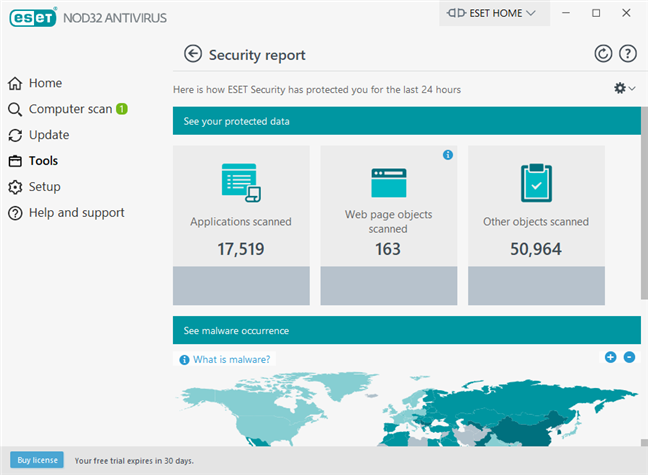Click the See malware occurrence header
The height and width of the screenshot is (475, 648).
(407, 330)
